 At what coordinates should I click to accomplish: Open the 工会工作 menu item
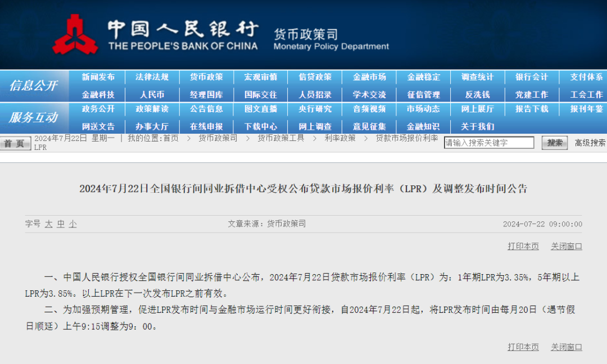click(586, 94)
